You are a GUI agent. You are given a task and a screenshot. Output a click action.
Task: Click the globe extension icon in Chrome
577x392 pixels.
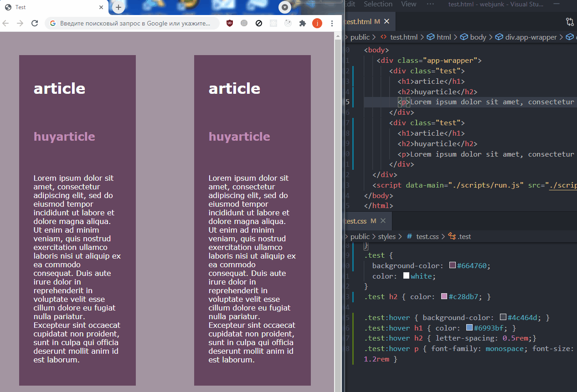[244, 23]
